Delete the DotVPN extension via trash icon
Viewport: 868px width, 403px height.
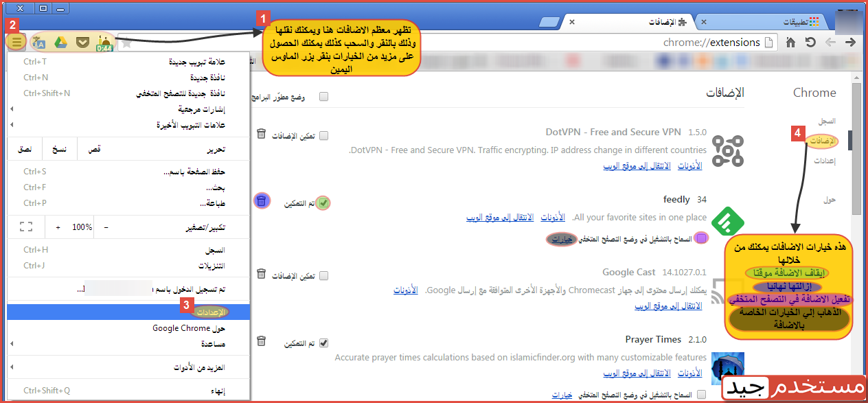(x=261, y=134)
